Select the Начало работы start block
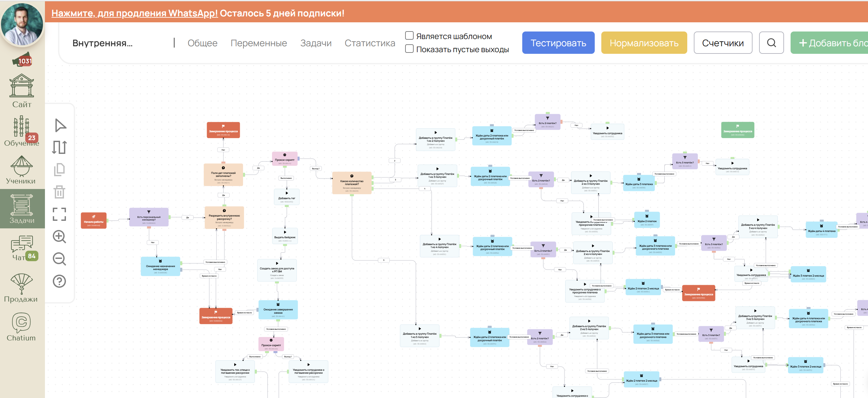 [94, 220]
